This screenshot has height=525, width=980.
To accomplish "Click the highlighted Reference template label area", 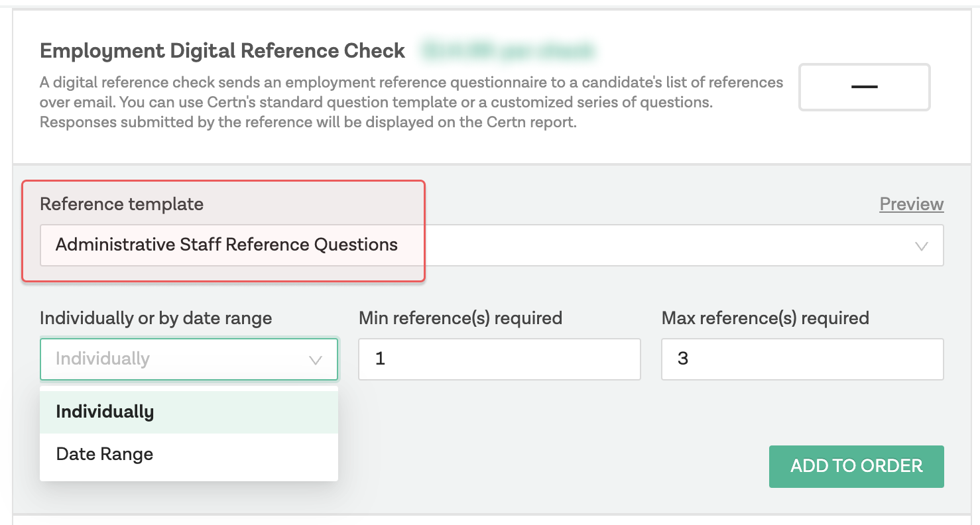I will pyautogui.click(x=122, y=204).
